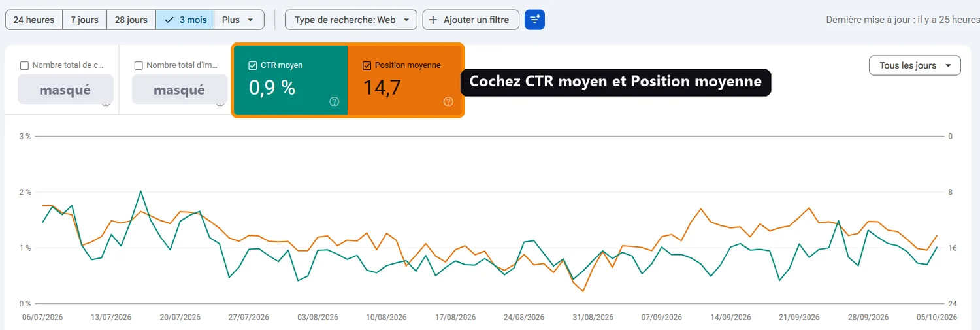
Task: Click the masqué clicks value
Action: (65, 90)
